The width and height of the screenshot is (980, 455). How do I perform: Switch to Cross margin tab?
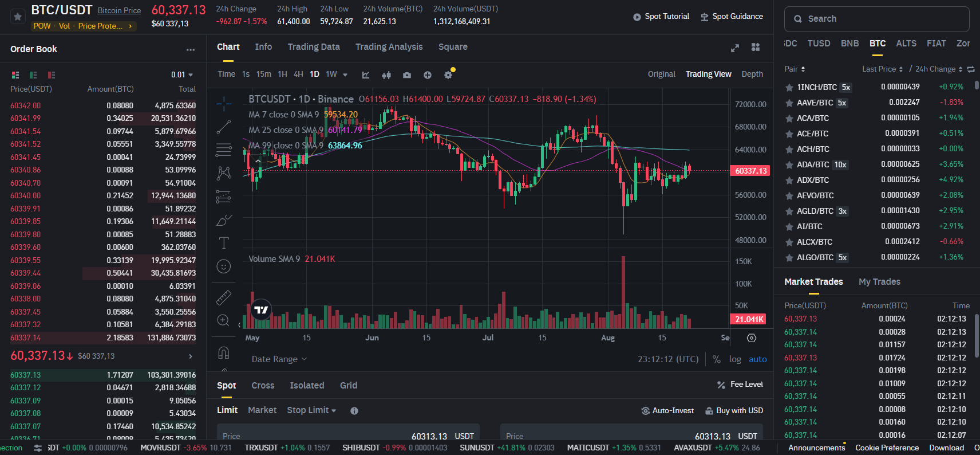point(263,386)
